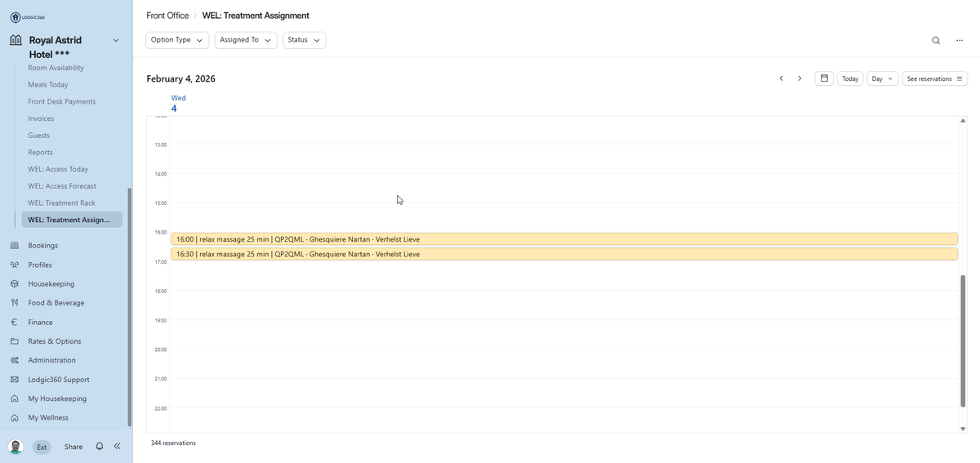Expand the Royal Astrid Hotel selector chevron
The image size is (980, 463).
click(115, 40)
